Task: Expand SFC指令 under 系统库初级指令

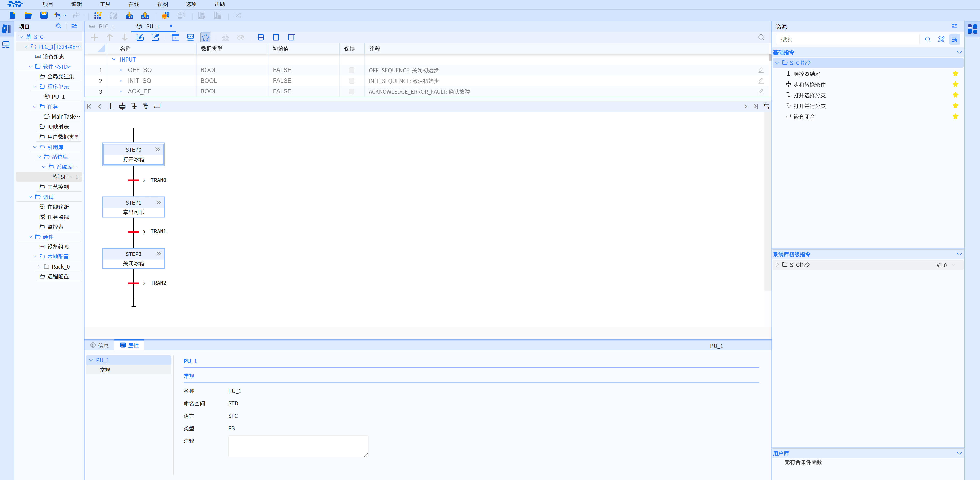Action: (777, 265)
